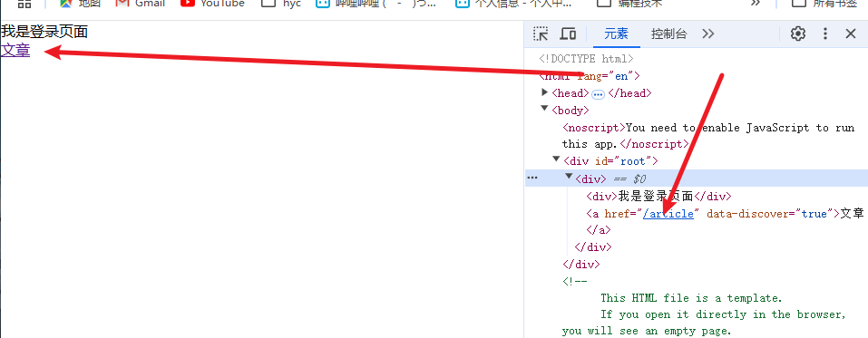Click the 我是登录页面 text on page
The height and width of the screenshot is (338, 868).
(44, 32)
